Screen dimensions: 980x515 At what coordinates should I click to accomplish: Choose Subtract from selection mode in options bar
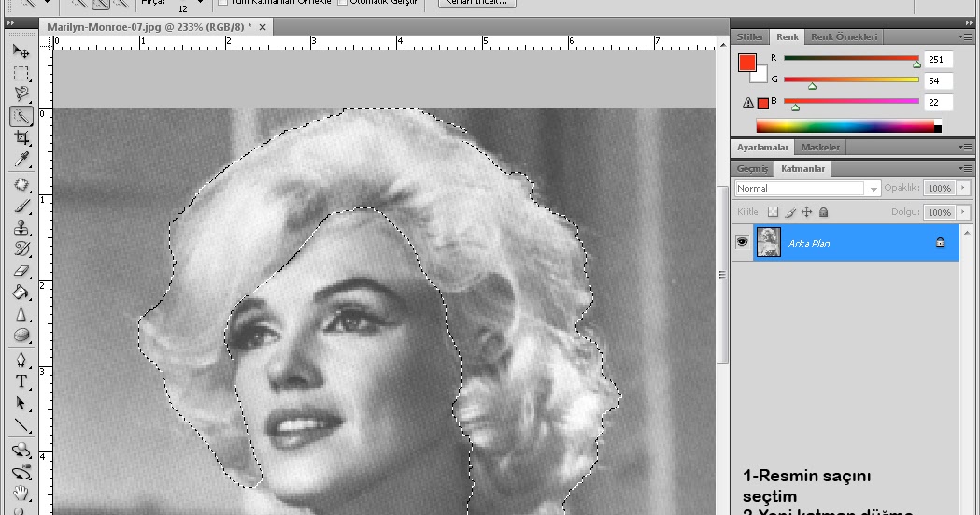pos(121,3)
